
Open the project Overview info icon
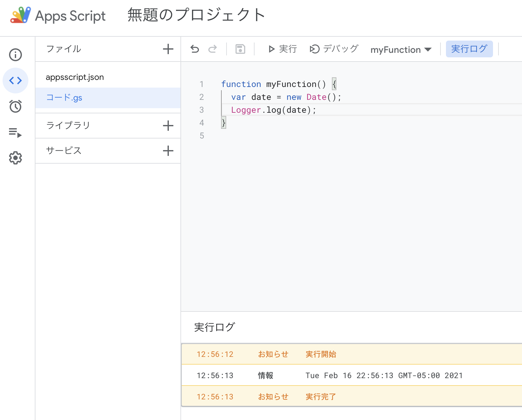(15, 55)
